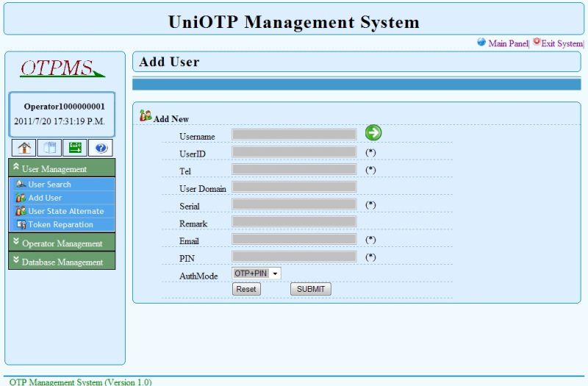Click the Operator1000000001 name text

[x=64, y=107]
